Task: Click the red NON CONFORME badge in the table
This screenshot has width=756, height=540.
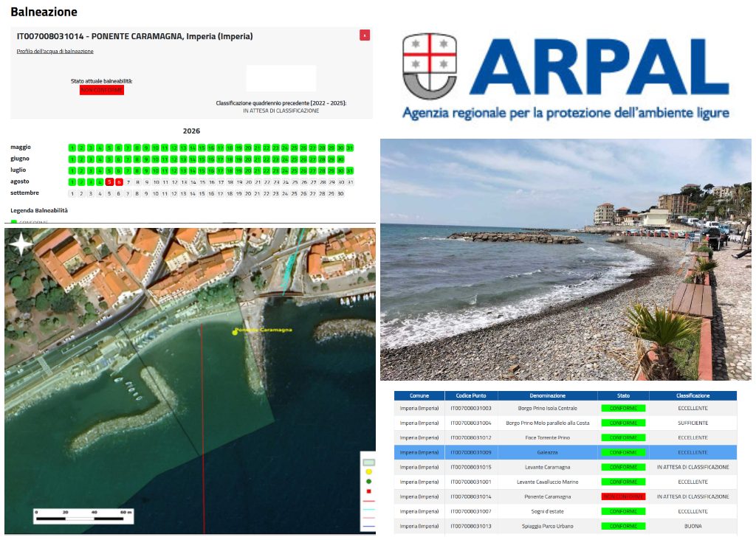Action: pyautogui.click(x=623, y=496)
